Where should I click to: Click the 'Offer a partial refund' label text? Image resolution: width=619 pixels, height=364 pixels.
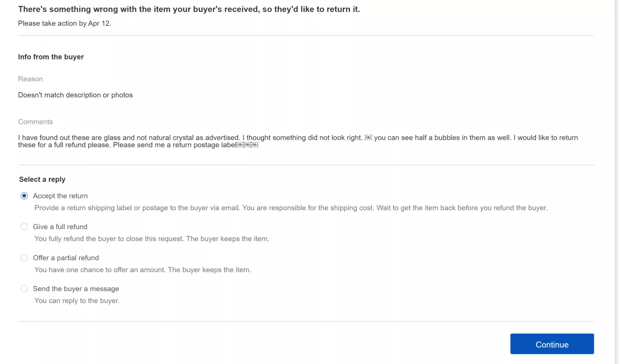point(66,258)
